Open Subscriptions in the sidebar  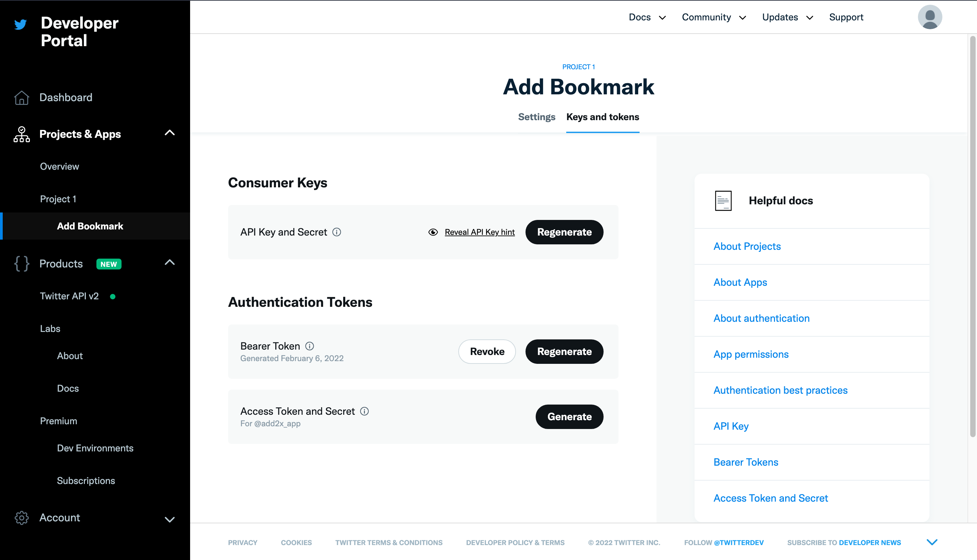86,481
